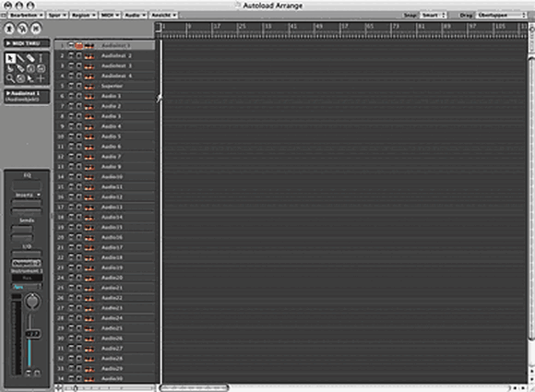Image resolution: width=535 pixels, height=392 pixels.
Task: Open the I/O input slot above Output
Action: pos(27,255)
